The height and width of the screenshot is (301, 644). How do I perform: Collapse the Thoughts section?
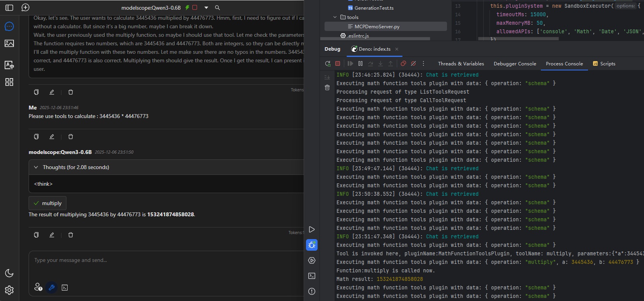(36, 167)
